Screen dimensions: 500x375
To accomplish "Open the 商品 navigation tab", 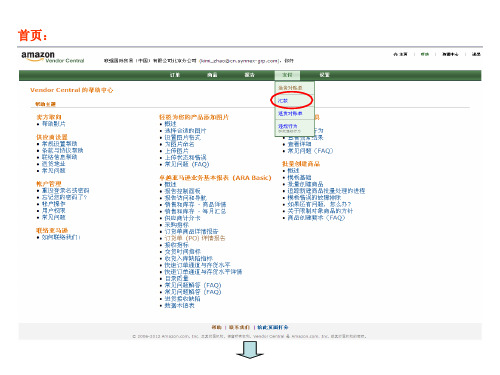I will tap(212, 75).
